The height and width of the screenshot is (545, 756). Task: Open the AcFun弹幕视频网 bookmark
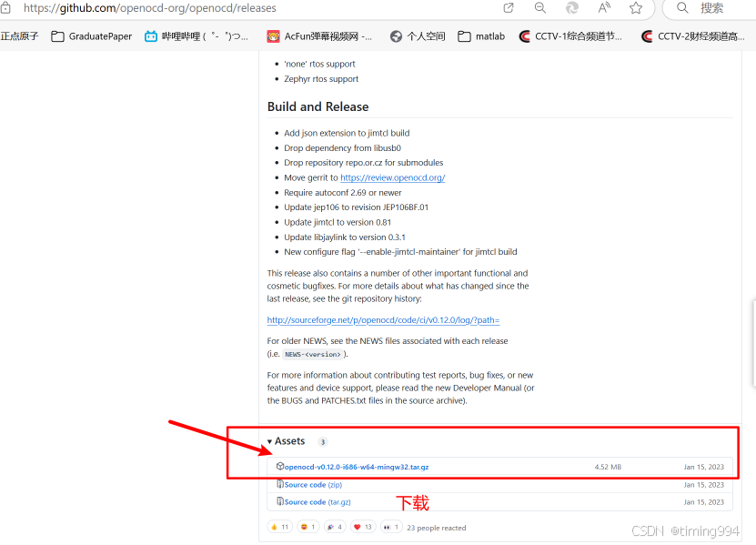tap(319, 36)
